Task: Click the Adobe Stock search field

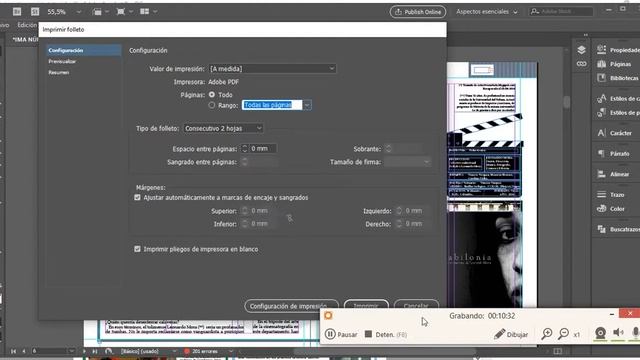Action: pos(561,11)
